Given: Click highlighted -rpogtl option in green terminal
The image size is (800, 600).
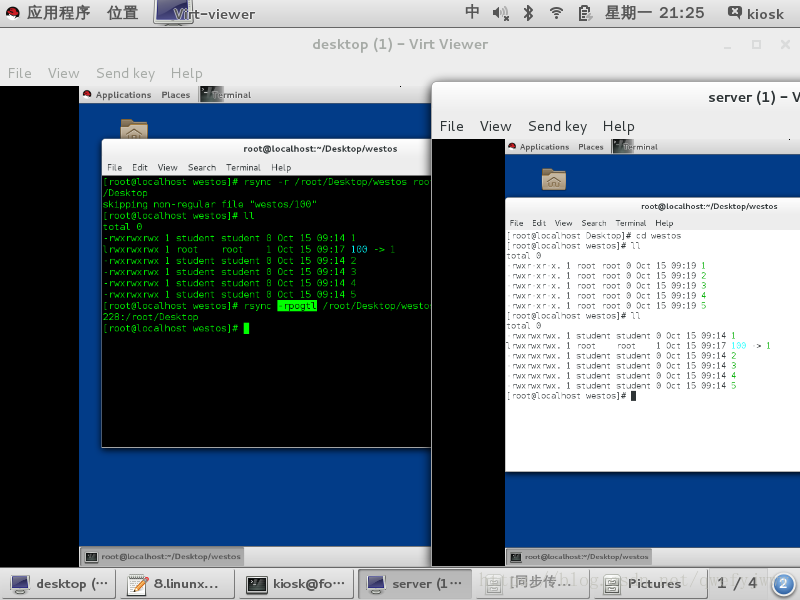Looking at the screenshot, I should (297, 306).
